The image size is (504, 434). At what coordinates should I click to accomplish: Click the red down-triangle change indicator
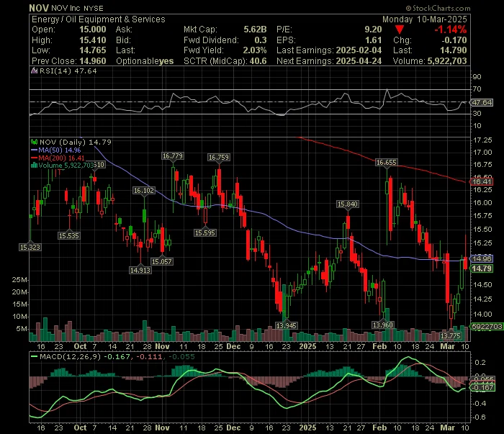[399, 30]
